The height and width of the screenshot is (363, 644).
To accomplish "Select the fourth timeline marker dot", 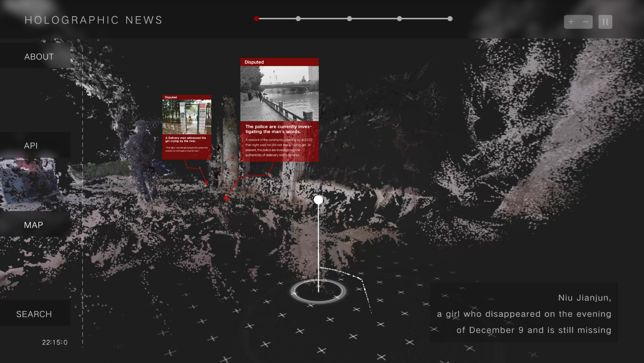I will [x=399, y=19].
